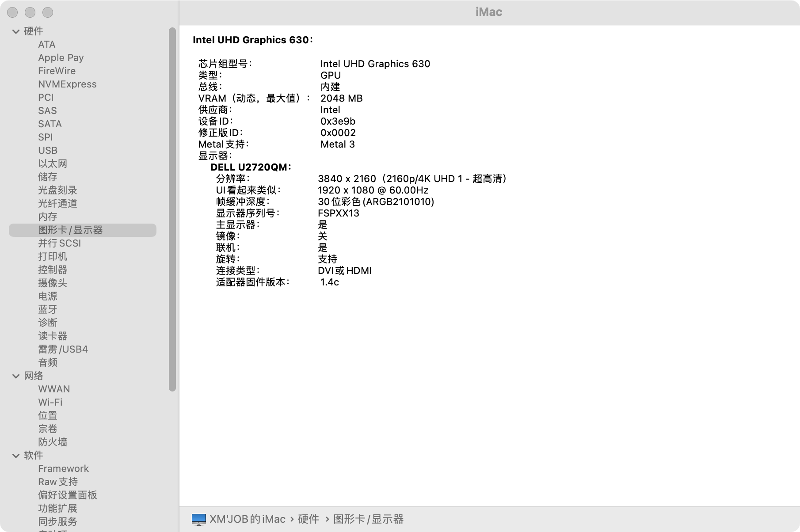
Task: Click the 2048 MB VRAM value
Action: 342,99
